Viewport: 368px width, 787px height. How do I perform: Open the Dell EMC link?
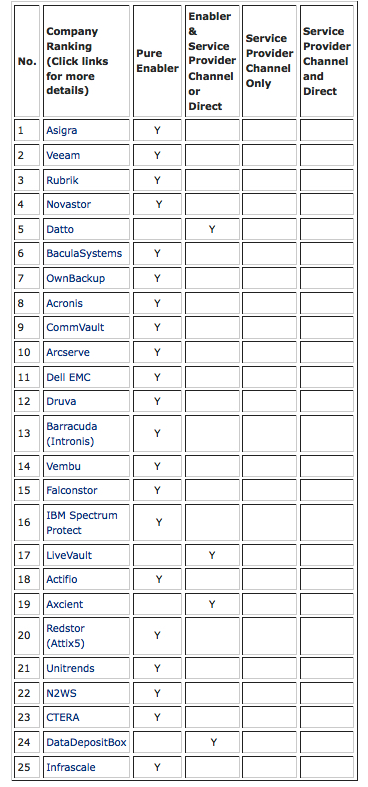click(x=68, y=377)
